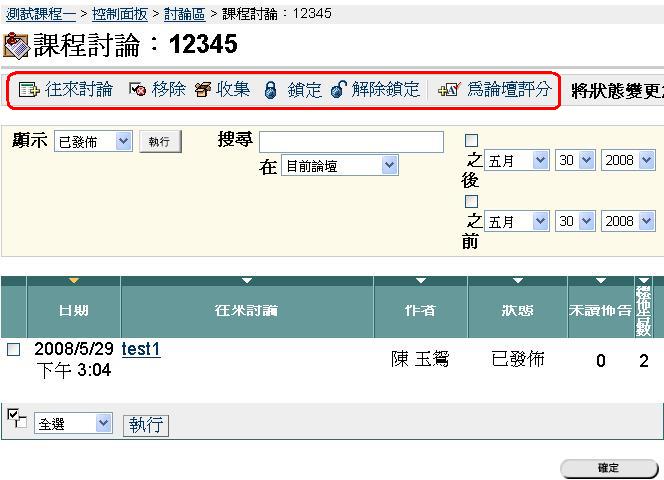This screenshot has width=664, height=480.
Task: Open the test1 thread link
Action: 141,349
